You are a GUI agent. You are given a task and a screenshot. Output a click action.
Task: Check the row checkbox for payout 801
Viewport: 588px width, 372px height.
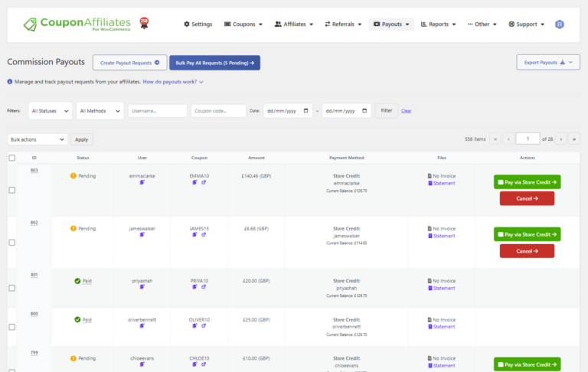click(x=12, y=288)
